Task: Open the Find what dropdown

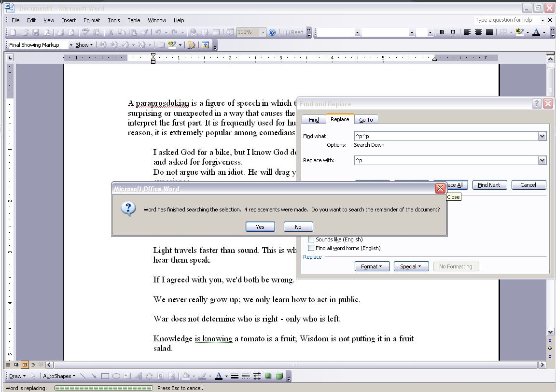Action: point(542,136)
